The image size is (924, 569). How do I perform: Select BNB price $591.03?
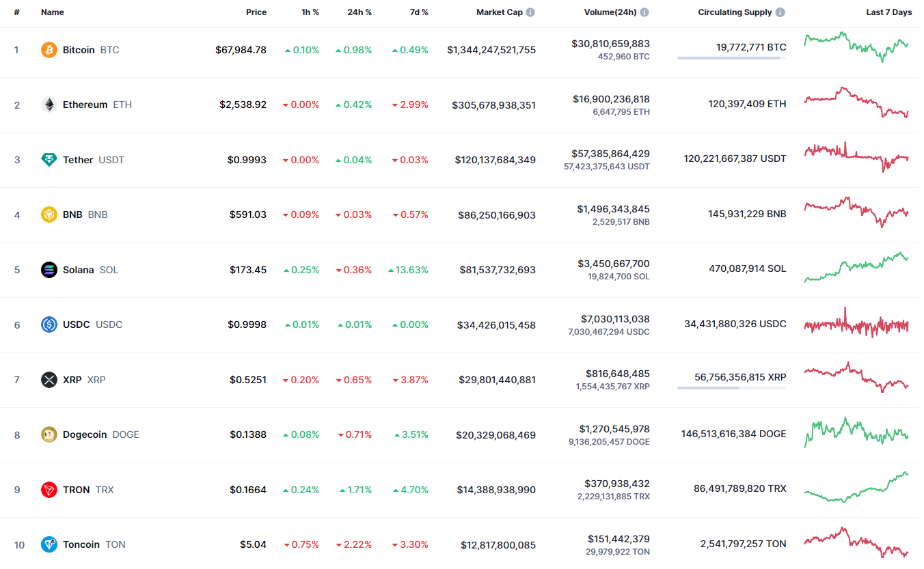pyautogui.click(x=248, y=214)
